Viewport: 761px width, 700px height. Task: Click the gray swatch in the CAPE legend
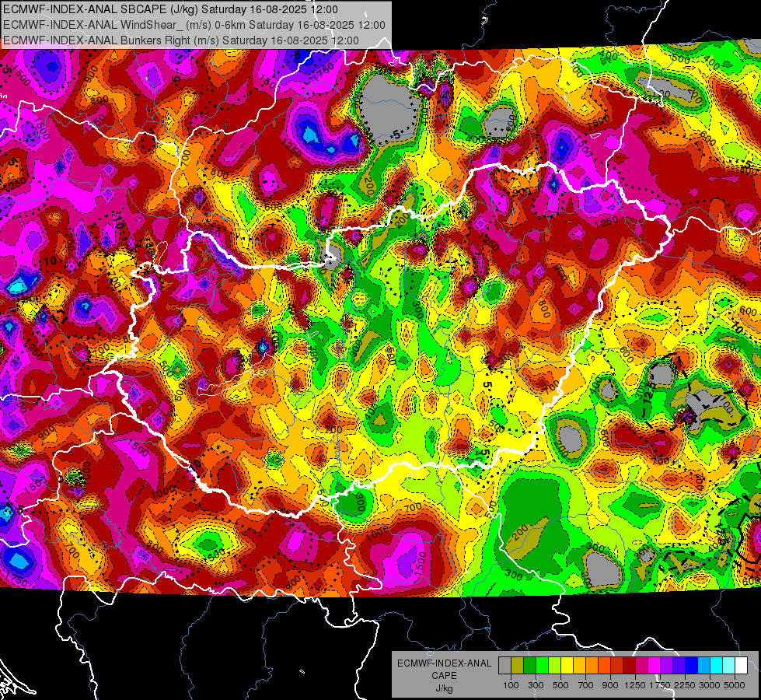[x=504, y=666]
